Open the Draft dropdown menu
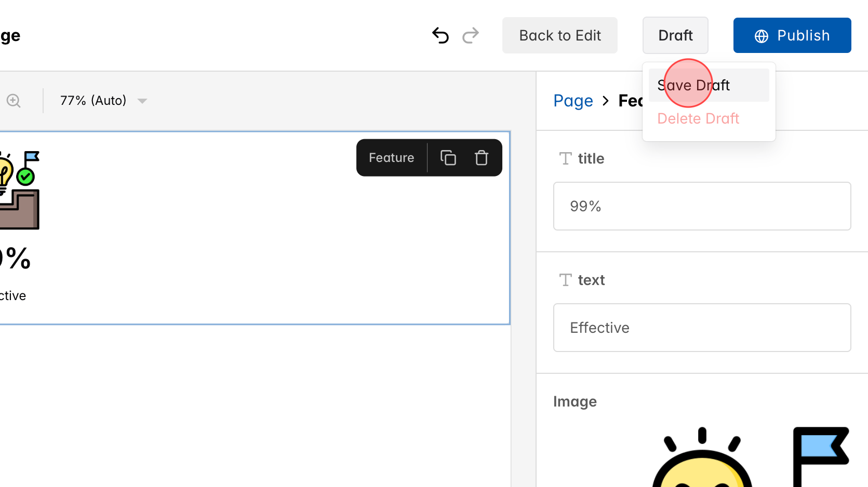This screenshot has width=868, height=487. 675,35
